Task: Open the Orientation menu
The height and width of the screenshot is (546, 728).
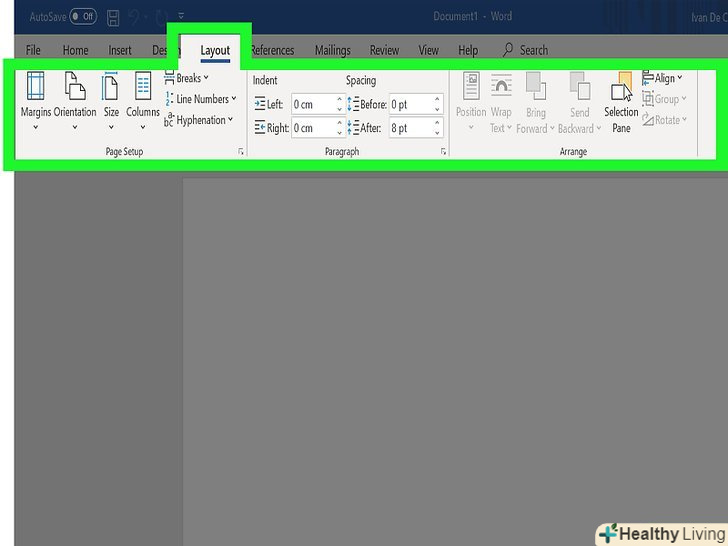Action: (75, 101)
